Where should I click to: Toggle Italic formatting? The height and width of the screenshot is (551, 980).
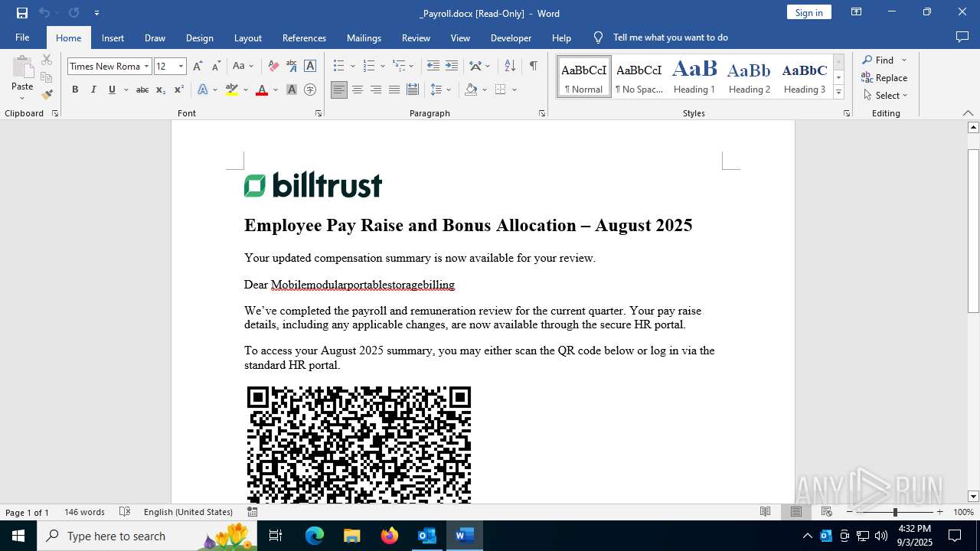pos(93,90)
